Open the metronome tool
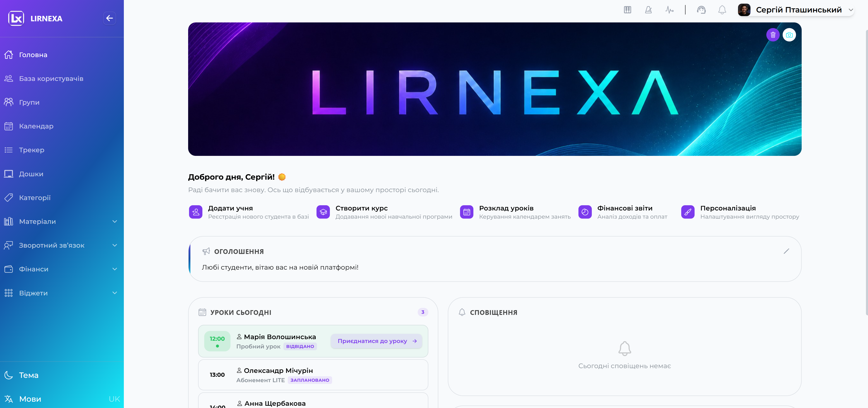The height and width of the screenshot is (408, 868). 648,10
